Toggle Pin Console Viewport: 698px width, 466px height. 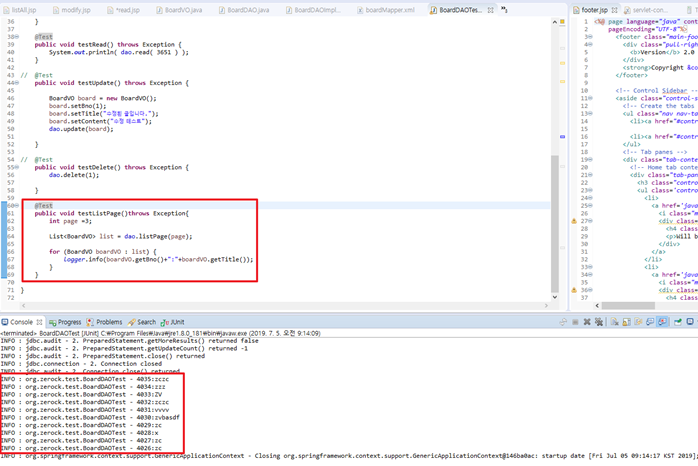[x=678, y=322]
